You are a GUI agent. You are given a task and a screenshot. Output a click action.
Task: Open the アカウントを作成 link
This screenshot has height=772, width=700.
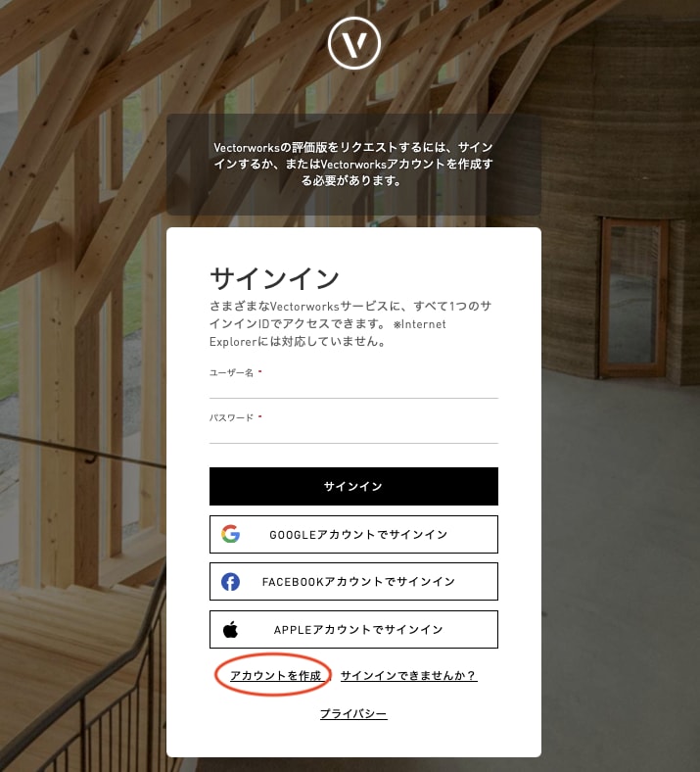coord(275,676)
